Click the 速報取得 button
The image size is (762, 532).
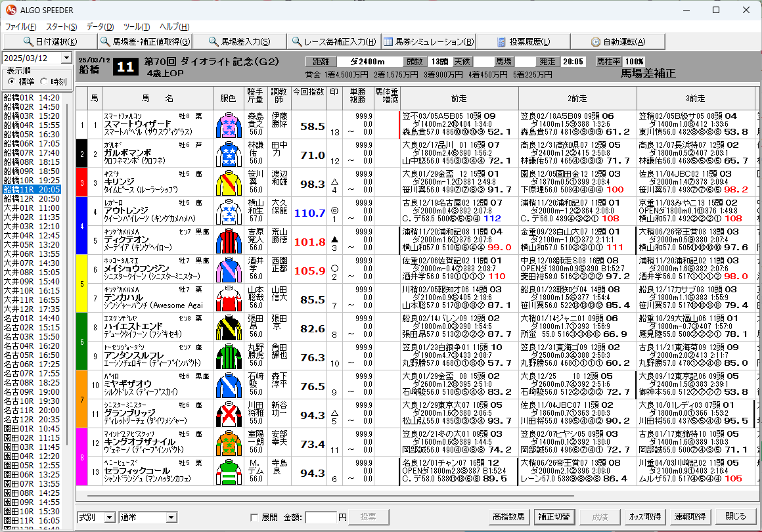coord(690,516)
